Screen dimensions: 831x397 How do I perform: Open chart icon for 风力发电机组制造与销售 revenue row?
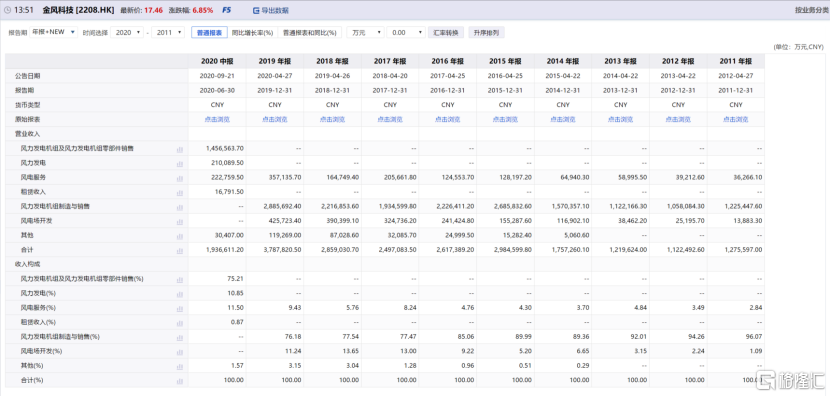pos(180,207)
